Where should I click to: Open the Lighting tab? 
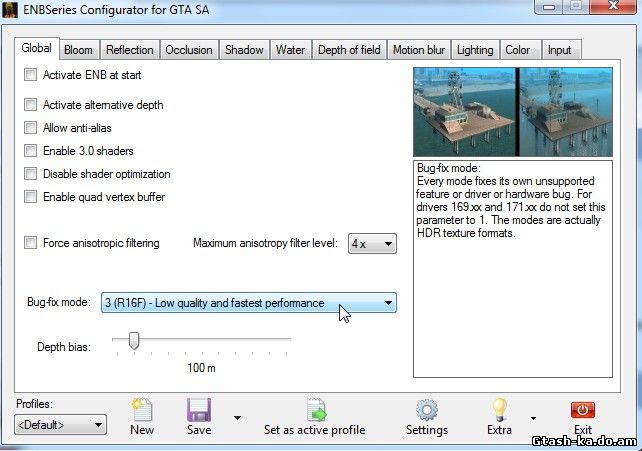475,50
